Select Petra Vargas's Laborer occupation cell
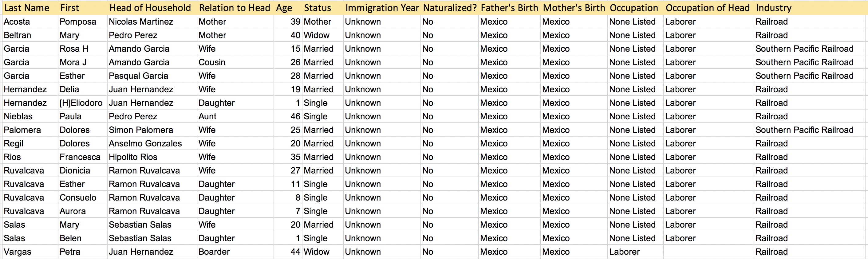Image resolution: width=868 pixels, height=259 pixels. point(635,252)
